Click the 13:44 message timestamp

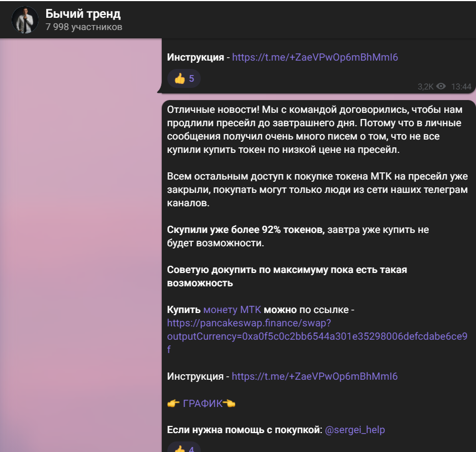coord(461,87)
